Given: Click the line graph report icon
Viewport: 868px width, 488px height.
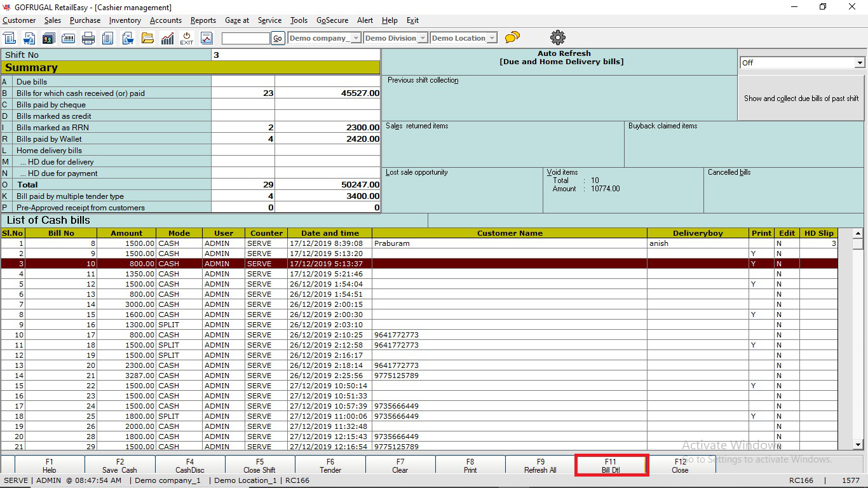Looking at the screenshot, I should pyautogui.click(x=207, y=38).
